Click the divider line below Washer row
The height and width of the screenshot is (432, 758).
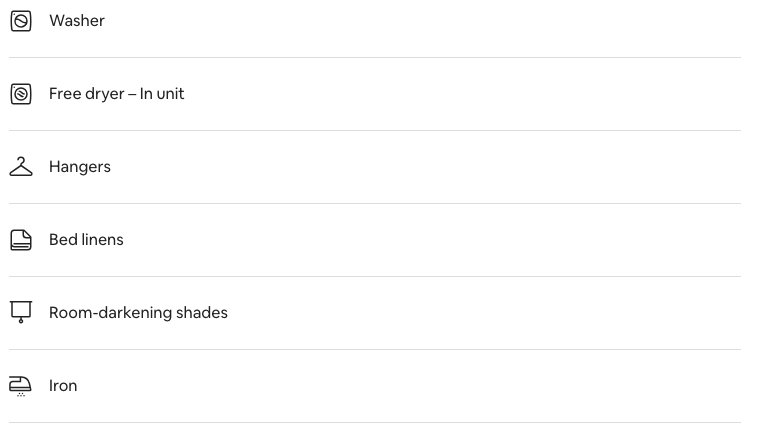click(375, 58)
